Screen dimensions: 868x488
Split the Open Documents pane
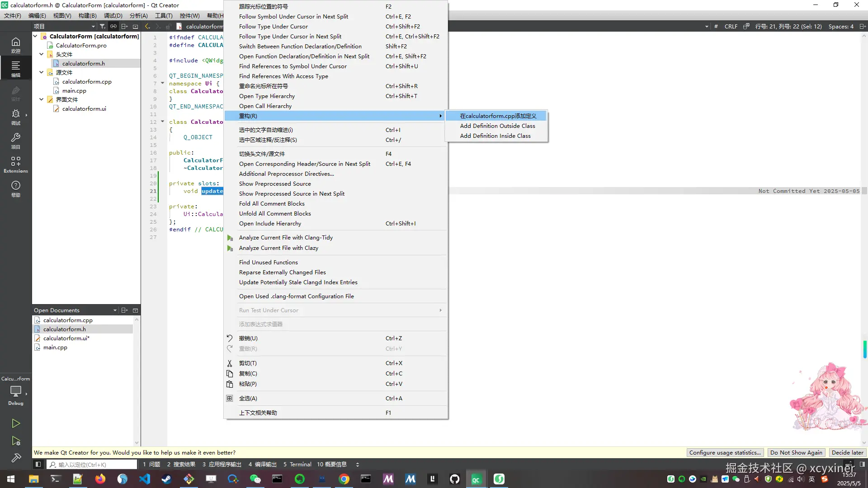[124, 310]
